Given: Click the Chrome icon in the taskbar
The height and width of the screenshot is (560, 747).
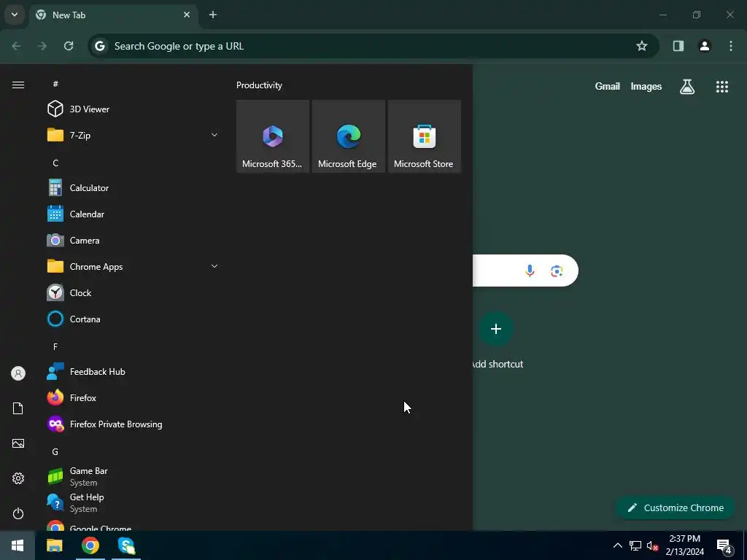Looking at the screenshot, I should point(90,545).
